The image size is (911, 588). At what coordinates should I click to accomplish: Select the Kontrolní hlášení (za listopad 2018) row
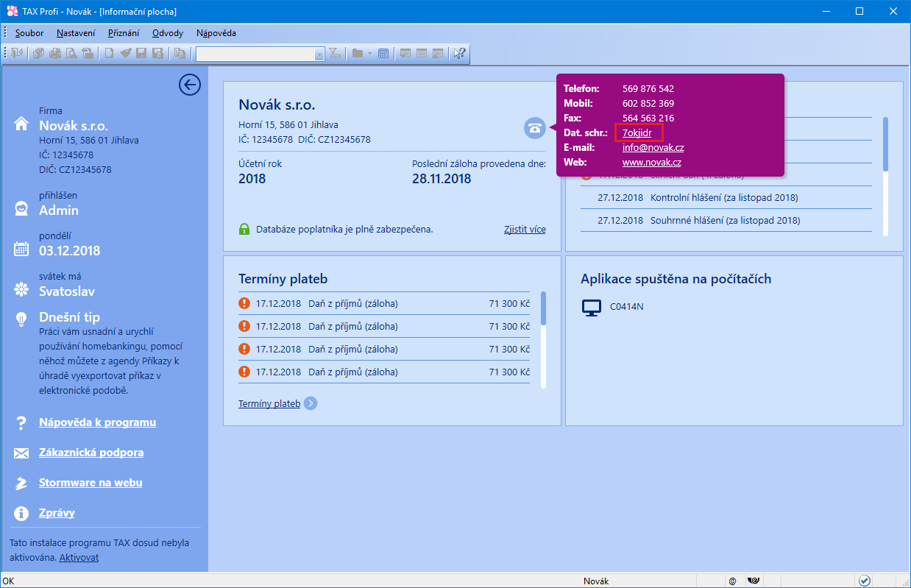click(x=726, y=198)
